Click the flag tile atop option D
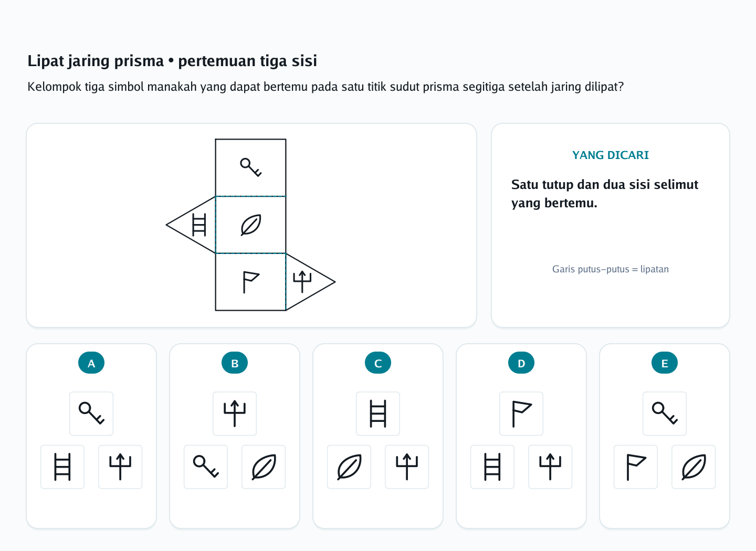Image resolution: width=756 pixels, height=551 pixels. tap(521, 414)
